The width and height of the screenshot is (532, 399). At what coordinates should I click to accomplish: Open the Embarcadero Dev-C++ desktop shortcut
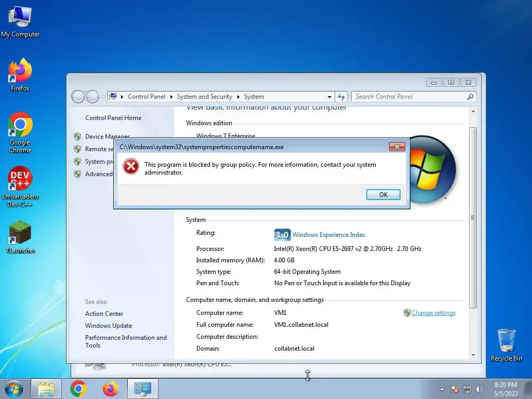pyautogui.click(x=20, y=187)
